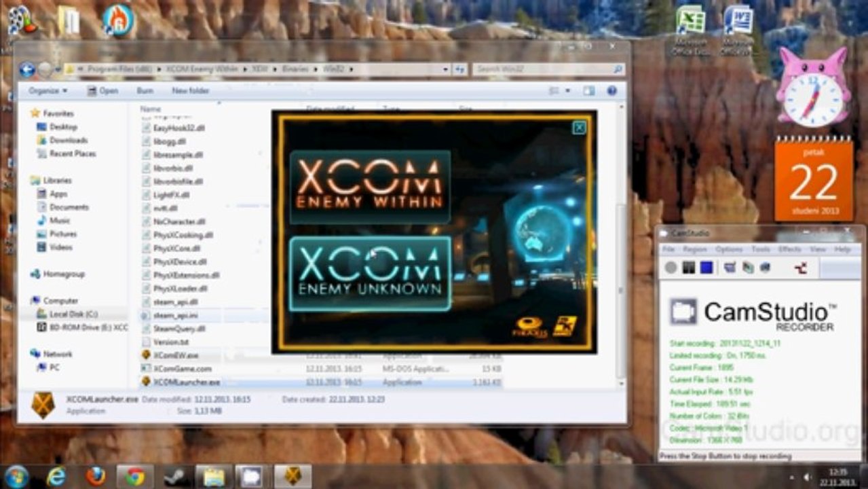Open CamStudio Options menu
This screenshot has height=489, width=868.
pyautogui.click(x=730, y=249)
